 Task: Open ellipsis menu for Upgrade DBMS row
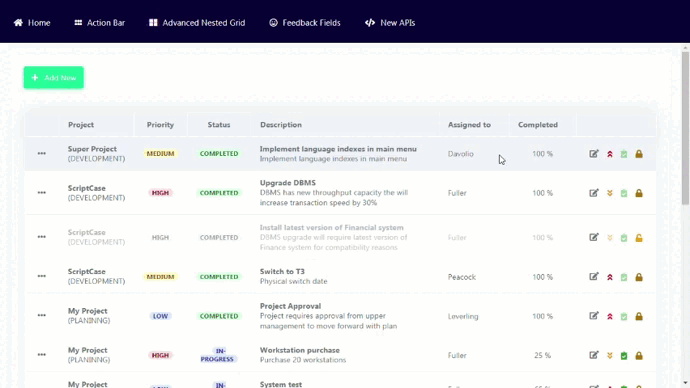(x=41, y=193)
